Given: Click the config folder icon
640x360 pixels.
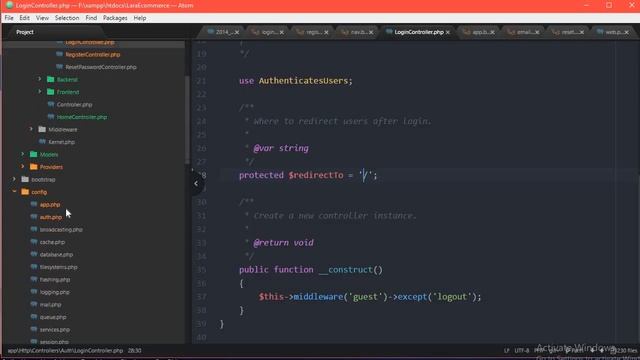Looking at the screenshot, I should click(x=25, y=191).
